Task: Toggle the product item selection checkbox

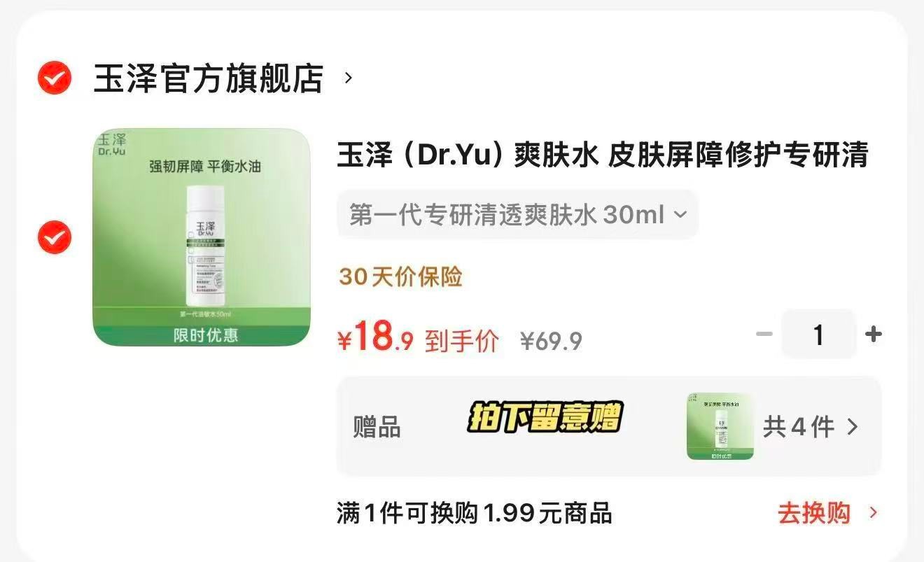Action: point(55,237)
